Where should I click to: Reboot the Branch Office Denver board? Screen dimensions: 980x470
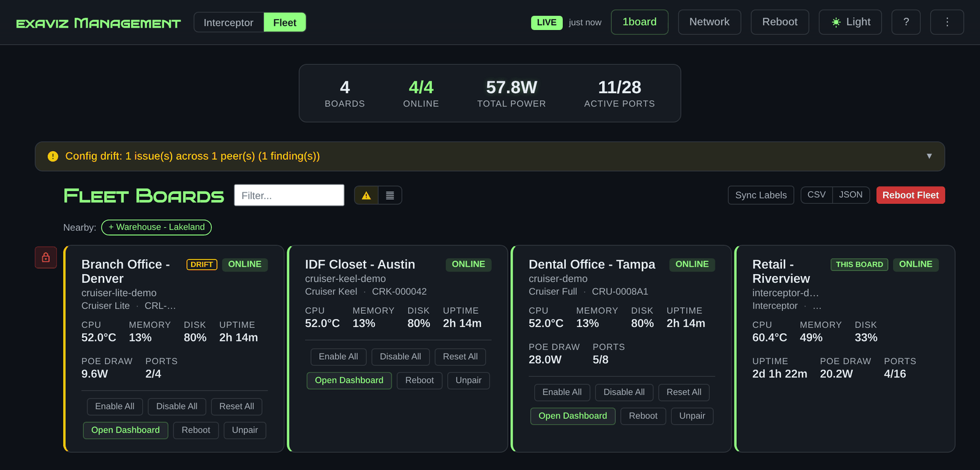(x=196, y=430)
